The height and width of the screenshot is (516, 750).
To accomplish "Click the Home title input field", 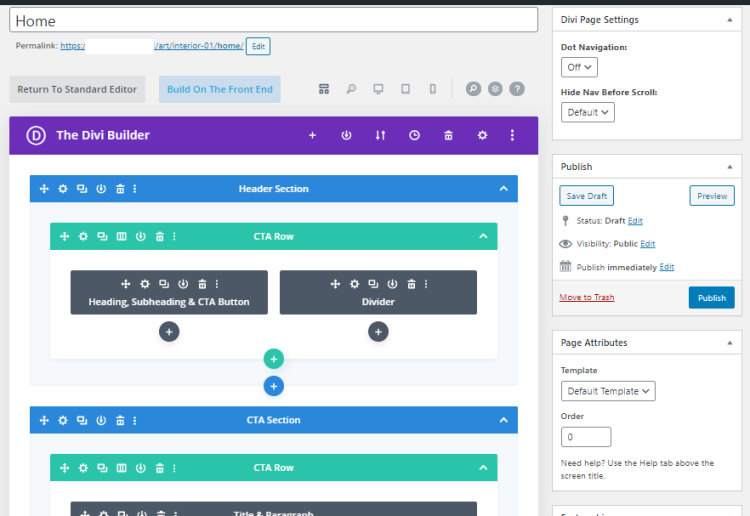I will click(x=274, y=20).
